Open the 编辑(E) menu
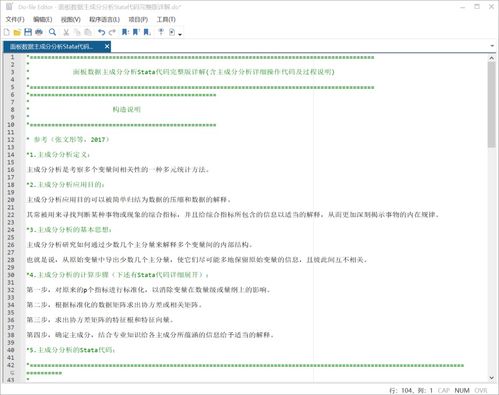 tap(42, 20)
